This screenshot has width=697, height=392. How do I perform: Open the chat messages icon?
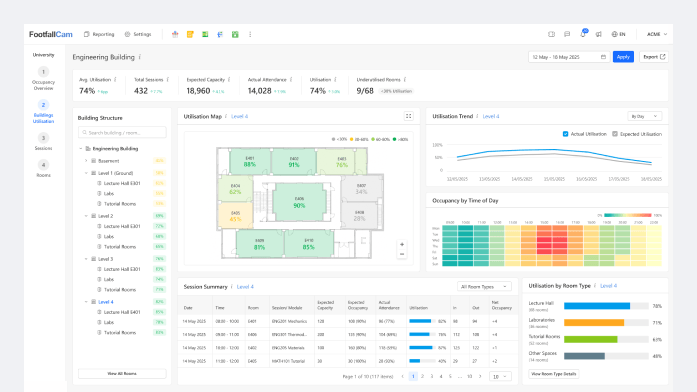[567, 34]
